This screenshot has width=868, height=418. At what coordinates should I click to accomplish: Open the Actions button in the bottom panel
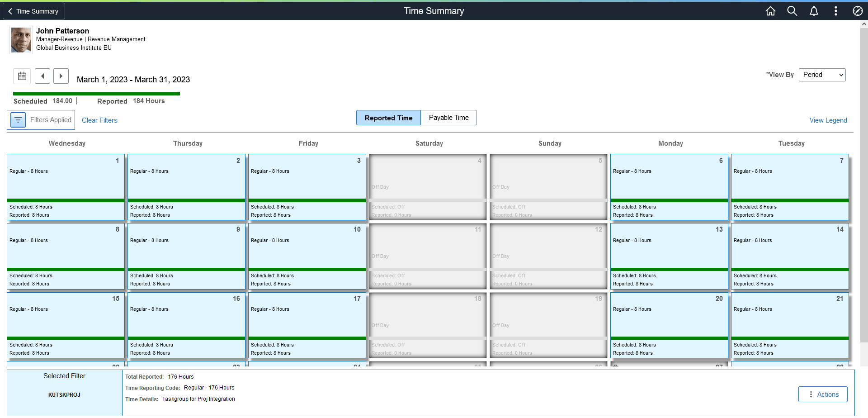click(x=823, y=394)
